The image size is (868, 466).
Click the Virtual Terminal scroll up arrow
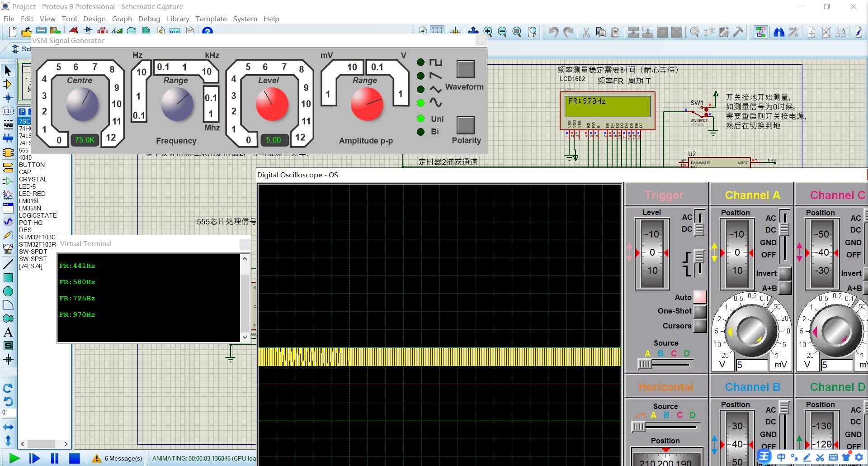coord(245,258)
